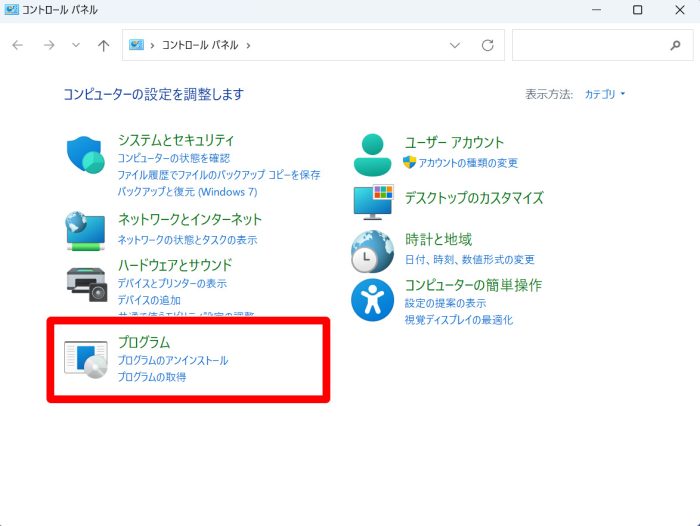Click the Clock and Region globe icon

coord(373,251)
